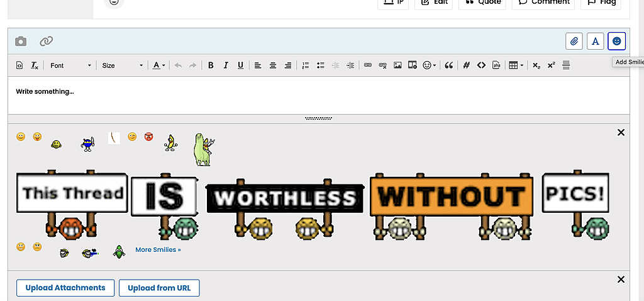Open the text color dropdown
644x301 pixels.
pyautogui.click(x=158, y=65)
